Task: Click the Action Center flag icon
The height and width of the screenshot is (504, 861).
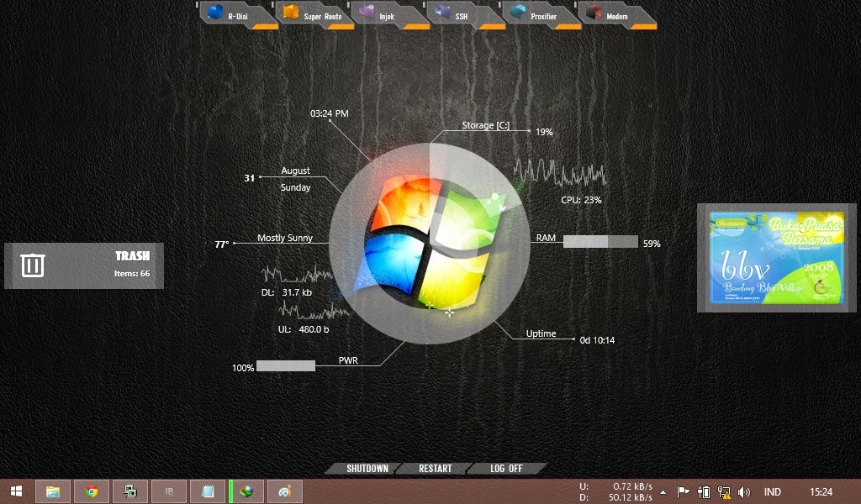Action: [x=683, y=492]
